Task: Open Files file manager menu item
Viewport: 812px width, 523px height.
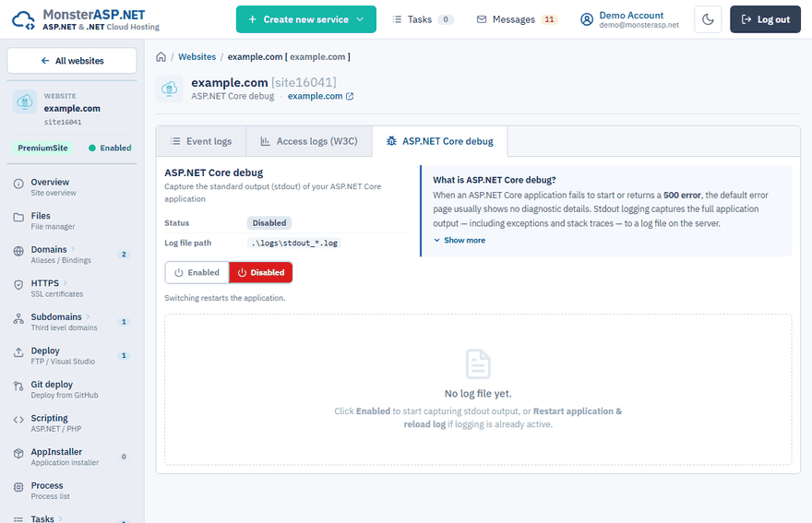Action: click(72, 220)
